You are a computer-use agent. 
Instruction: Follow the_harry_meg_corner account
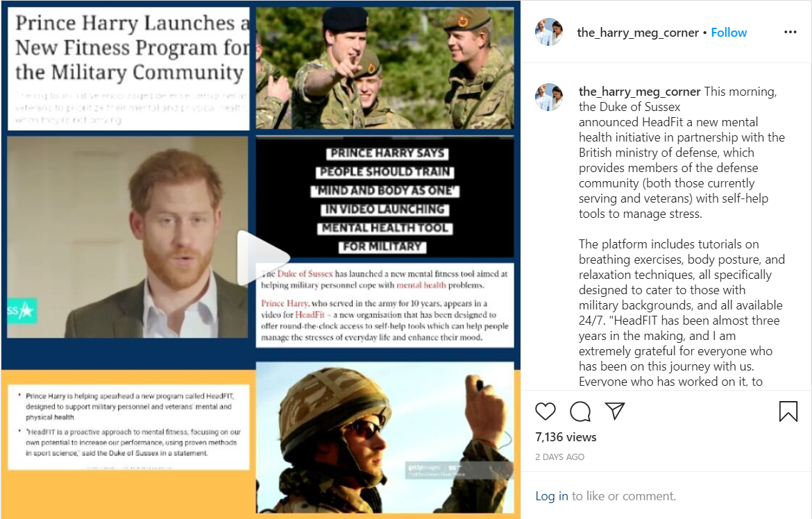[729, 33]
